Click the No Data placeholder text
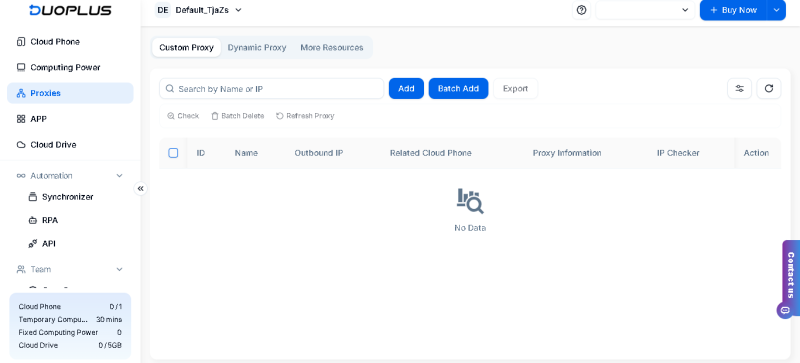800x363 pixels. (470, 228)
